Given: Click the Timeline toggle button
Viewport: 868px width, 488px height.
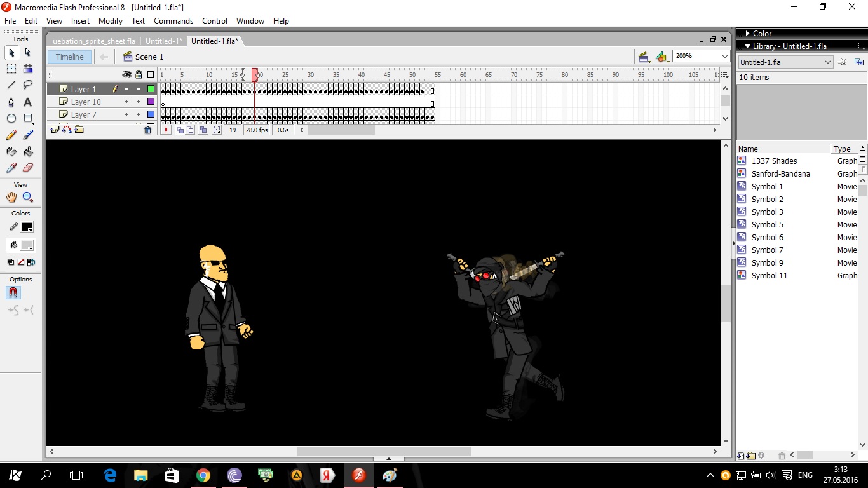Looking at the screenshot, I should [69, 57].
